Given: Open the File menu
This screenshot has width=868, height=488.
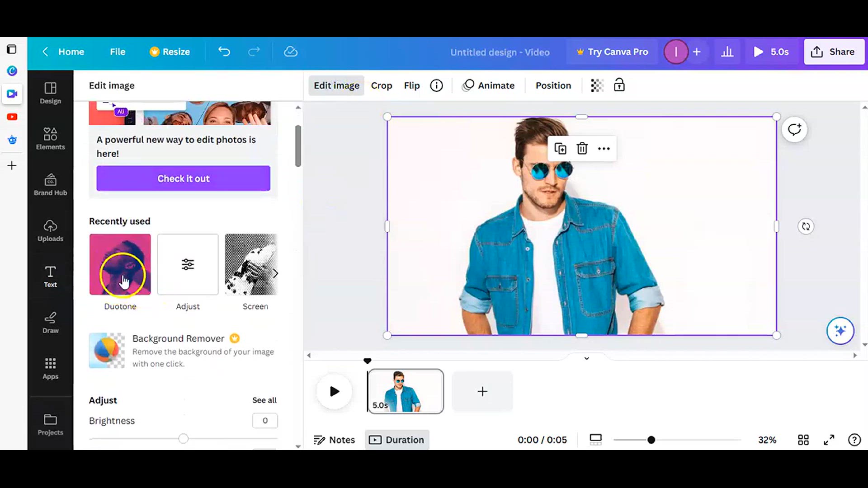Looking at the screenshot, I should [x=118, y=52].
